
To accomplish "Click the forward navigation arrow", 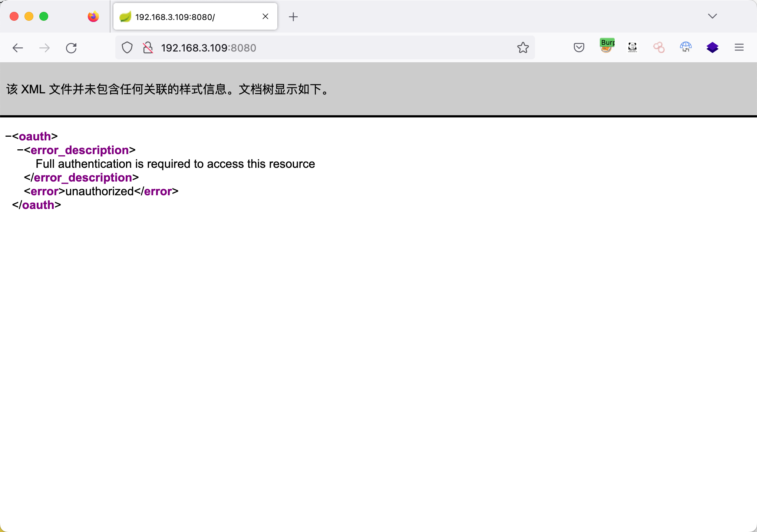I will 44,48.
